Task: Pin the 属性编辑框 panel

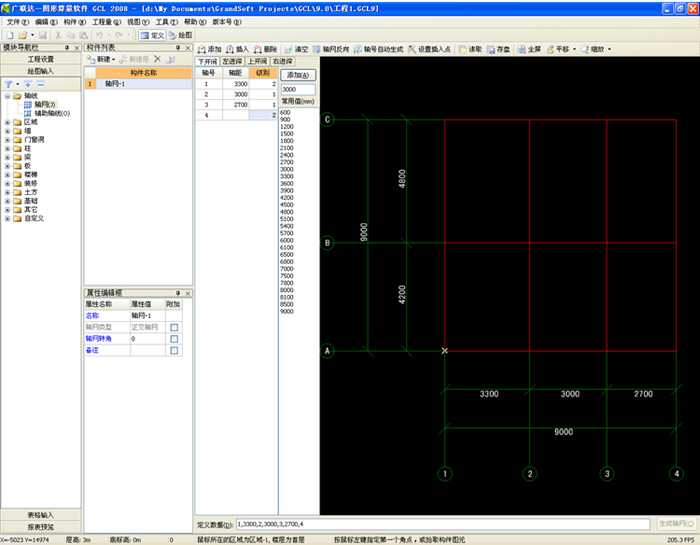Action: click(x=178, y=293)
